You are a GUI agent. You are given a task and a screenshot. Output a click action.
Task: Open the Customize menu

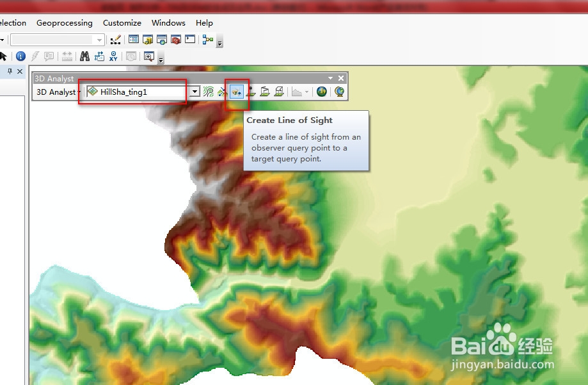122,23
